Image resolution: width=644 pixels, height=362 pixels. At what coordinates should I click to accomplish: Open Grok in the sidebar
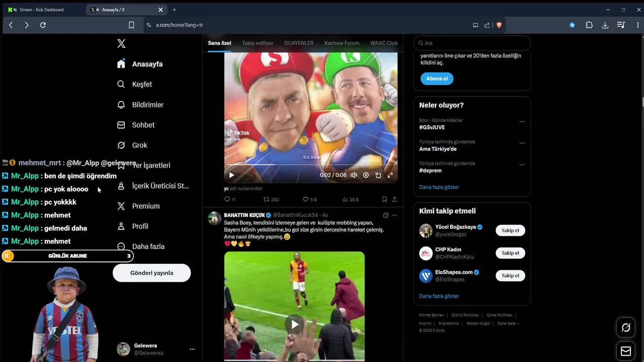(132, 145)
